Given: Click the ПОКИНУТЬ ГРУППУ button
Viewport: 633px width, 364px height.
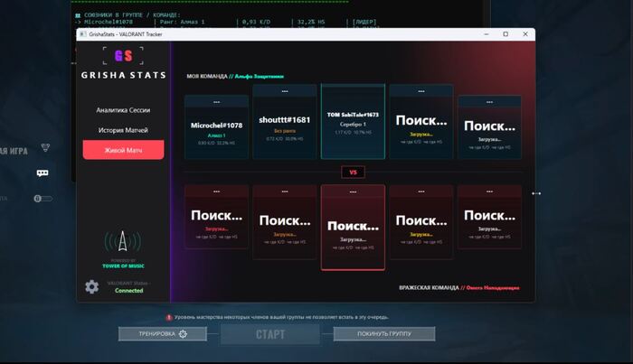Looking at the screenshot, I should (384, 334).
